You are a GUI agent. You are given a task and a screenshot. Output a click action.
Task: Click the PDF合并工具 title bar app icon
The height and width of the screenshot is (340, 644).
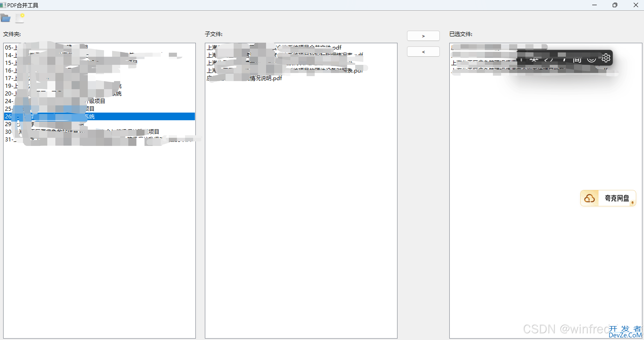coord(3,5)
